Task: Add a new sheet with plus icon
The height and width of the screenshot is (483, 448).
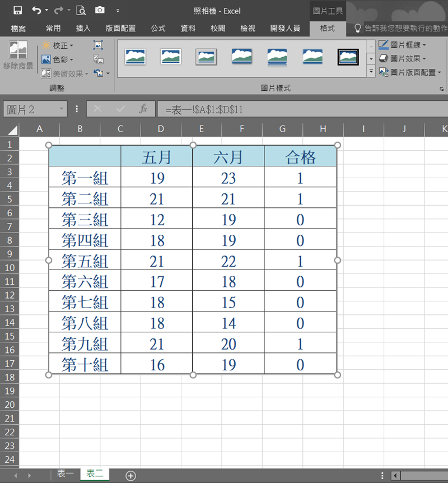Action: pyautogui.click(x=130, y=475)
